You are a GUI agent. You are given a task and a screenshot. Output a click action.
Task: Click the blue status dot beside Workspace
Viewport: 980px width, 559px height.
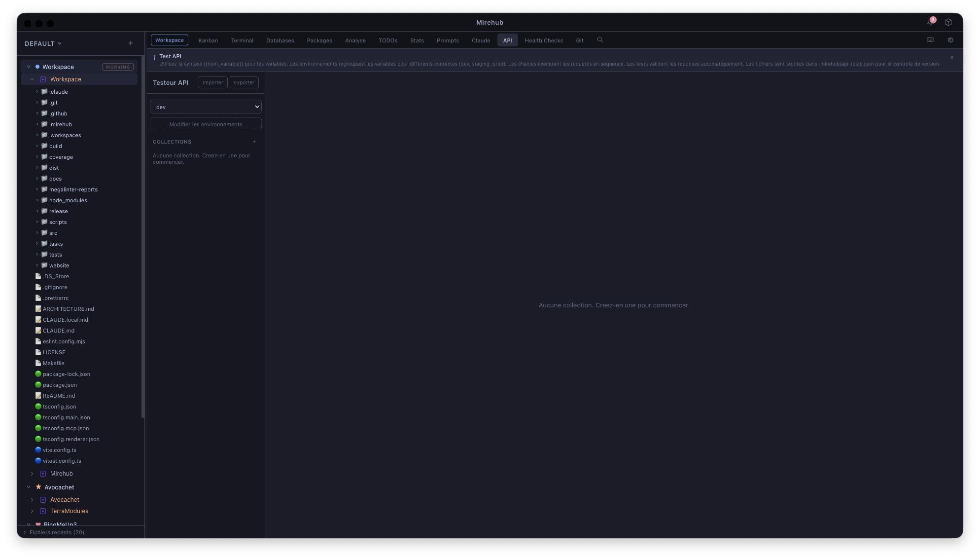click(x=37, y=66)
